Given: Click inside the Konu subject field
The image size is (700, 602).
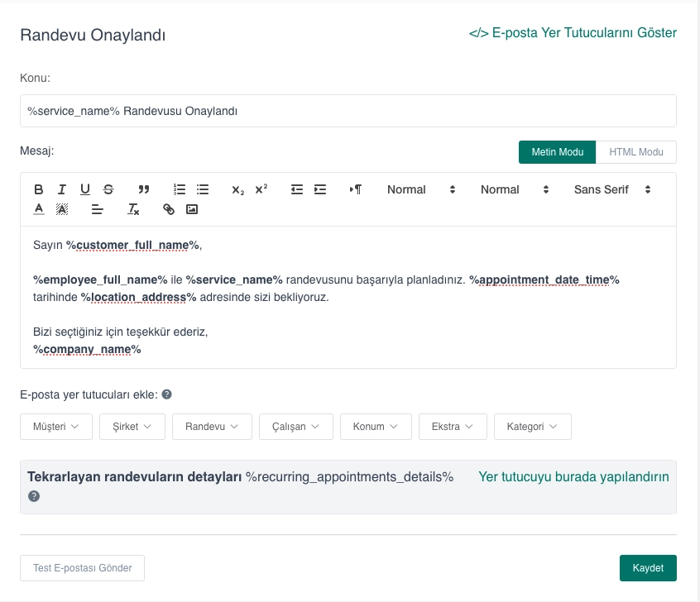Looking at the screenshot, I should (x=348, y=110).
